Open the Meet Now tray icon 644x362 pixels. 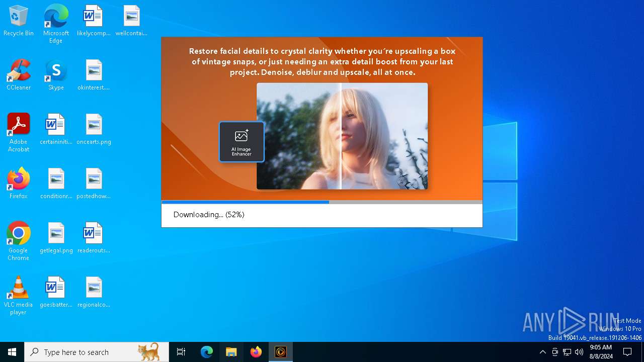coord(555,352)
